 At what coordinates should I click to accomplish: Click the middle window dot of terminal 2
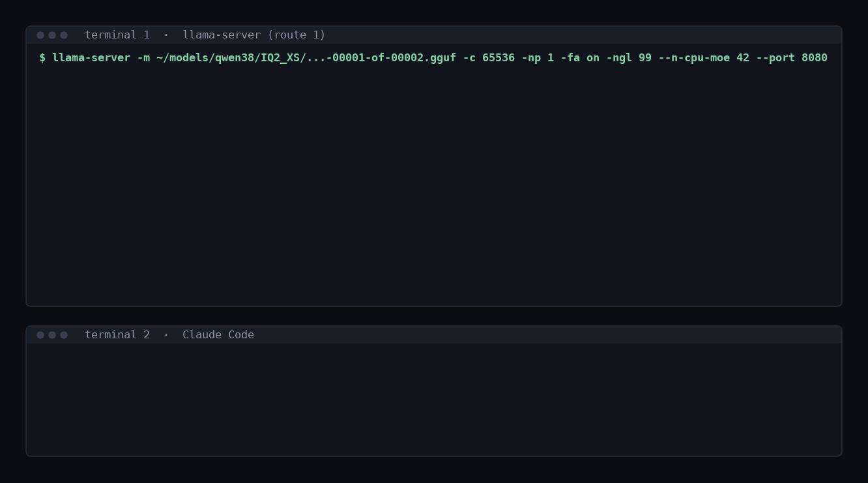point(52,335)
